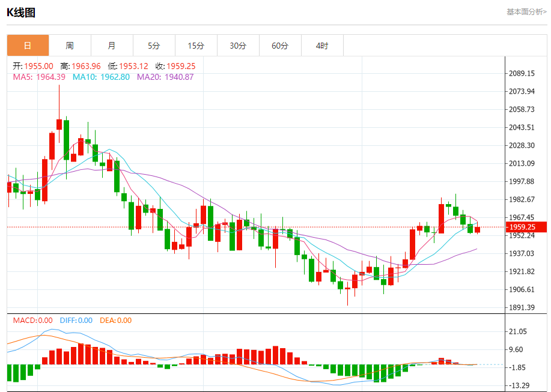Click the 1982.67 price axis label
The height and width of the screenshot is (392, 551).
click(x=522, y=199)
